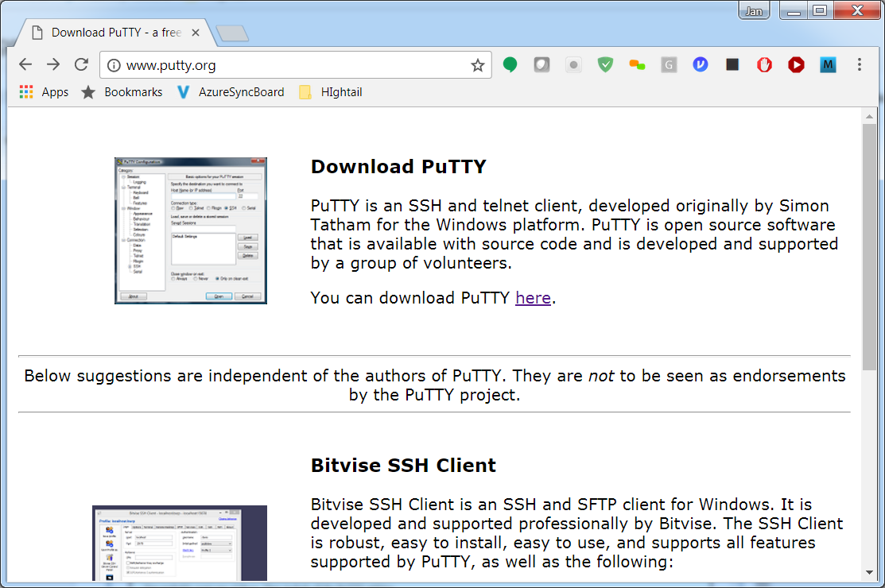Click the scrollbar up arrow
885x588 pixels.
[869, 116]
